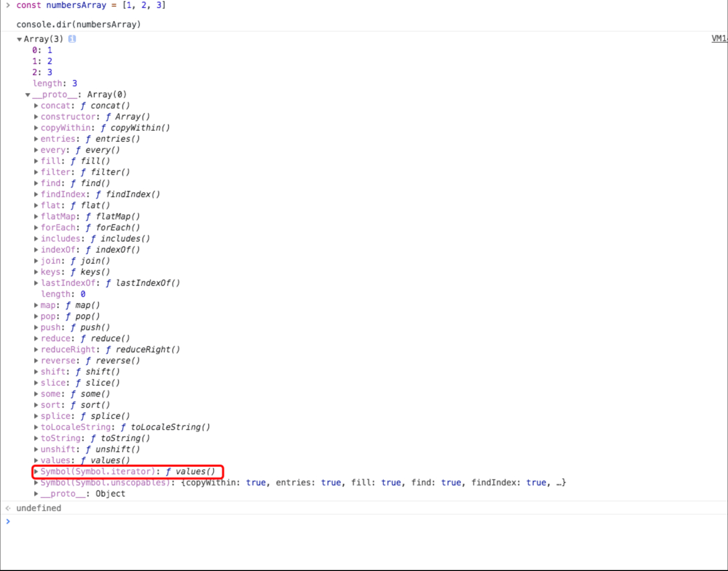Image resolution: width=728 pixels, height=571 pixels.
Task: Collapse the Array(3) root triangle
Action: click(x=19, y=39)
